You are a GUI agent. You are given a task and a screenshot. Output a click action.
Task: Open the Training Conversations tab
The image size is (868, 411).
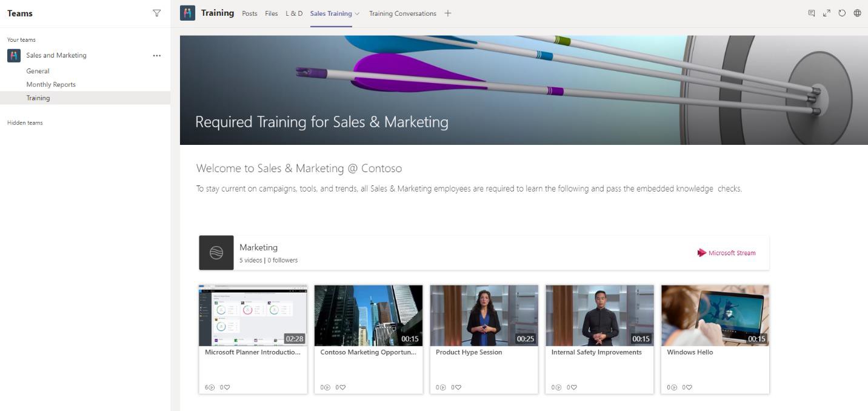point(402,13)
